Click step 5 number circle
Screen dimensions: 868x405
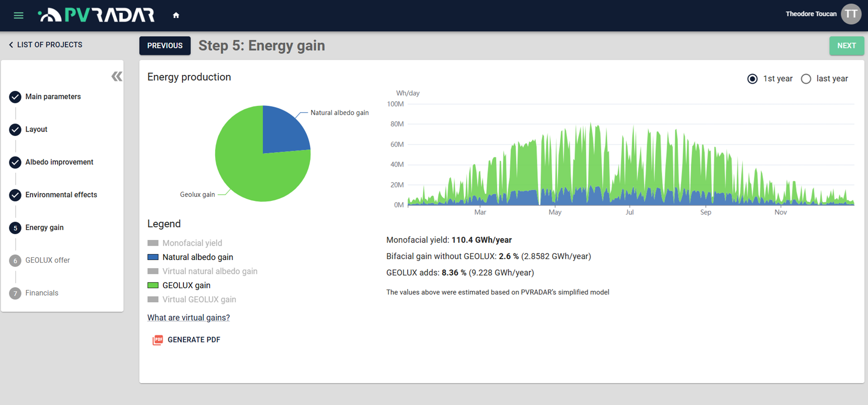(x=15, y=228)
